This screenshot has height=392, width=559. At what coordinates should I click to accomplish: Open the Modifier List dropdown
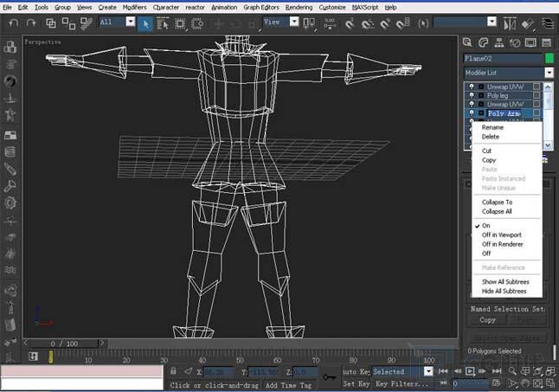coord(549,73)
